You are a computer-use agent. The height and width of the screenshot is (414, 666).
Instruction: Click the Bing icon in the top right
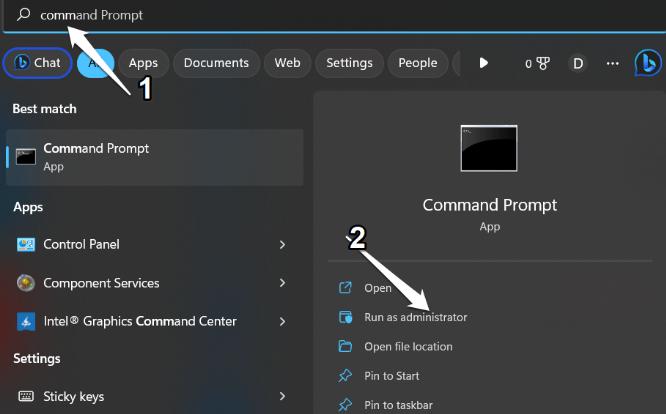(648, 63)
